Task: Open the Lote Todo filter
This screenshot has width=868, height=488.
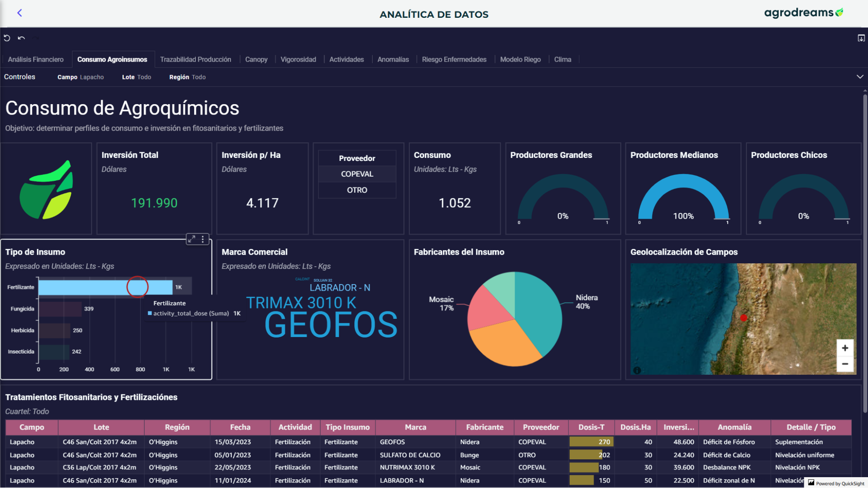Action: [136, 77]
